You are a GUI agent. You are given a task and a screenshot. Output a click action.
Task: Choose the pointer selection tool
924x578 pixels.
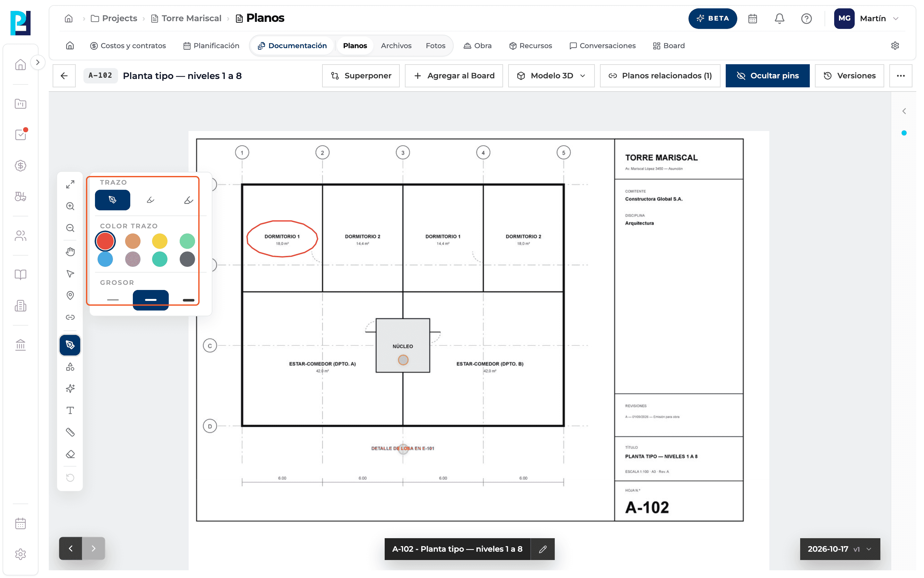(70, 273)
